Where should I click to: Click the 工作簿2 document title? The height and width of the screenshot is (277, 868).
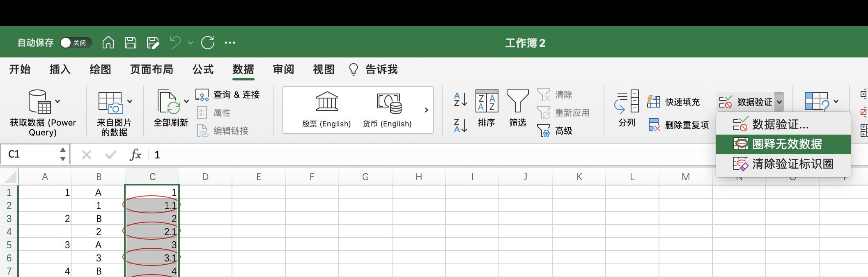point(525,43)
